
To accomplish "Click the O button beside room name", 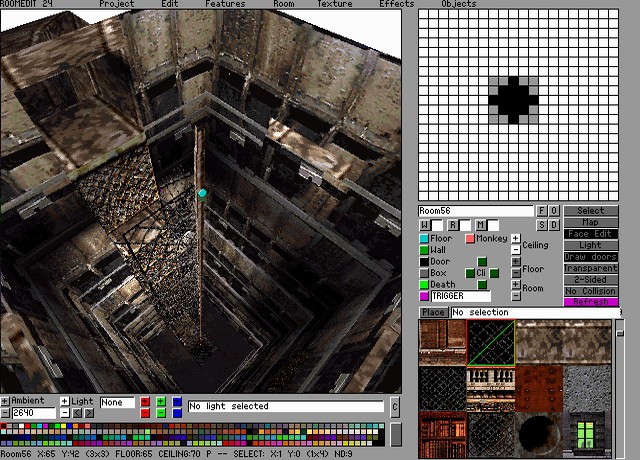I will [554, 211].
